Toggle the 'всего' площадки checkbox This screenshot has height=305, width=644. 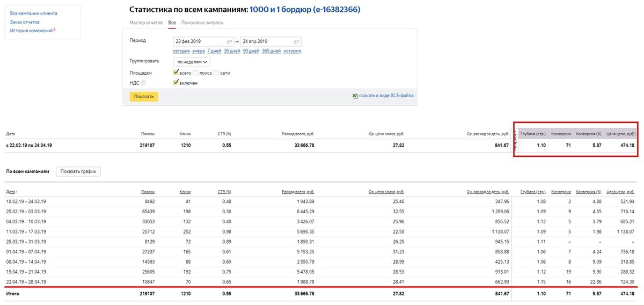(x=175, y=72)
